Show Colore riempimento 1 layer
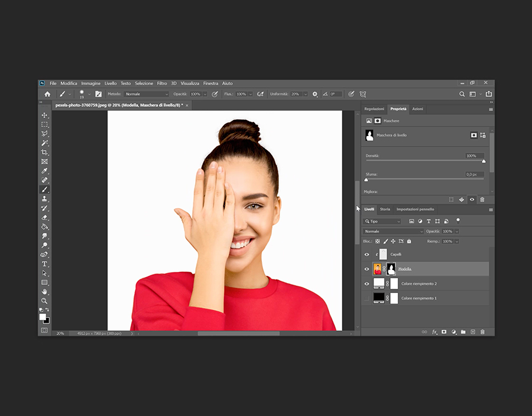The image size is (532, 416). coord(366,298)
